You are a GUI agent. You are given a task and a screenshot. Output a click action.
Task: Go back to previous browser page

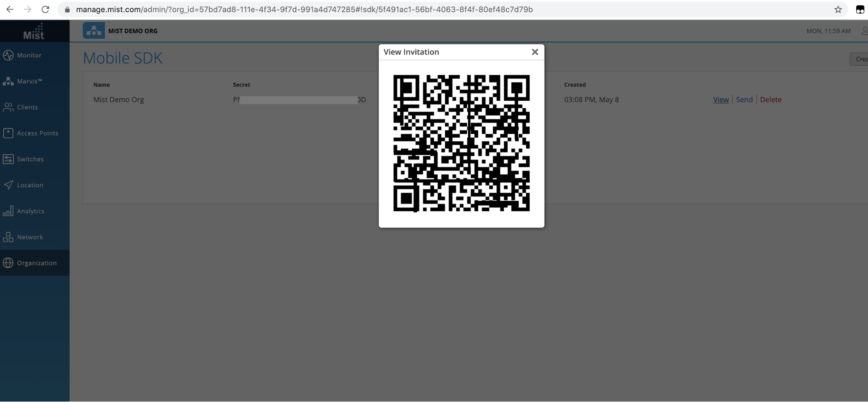click(10, 10)
